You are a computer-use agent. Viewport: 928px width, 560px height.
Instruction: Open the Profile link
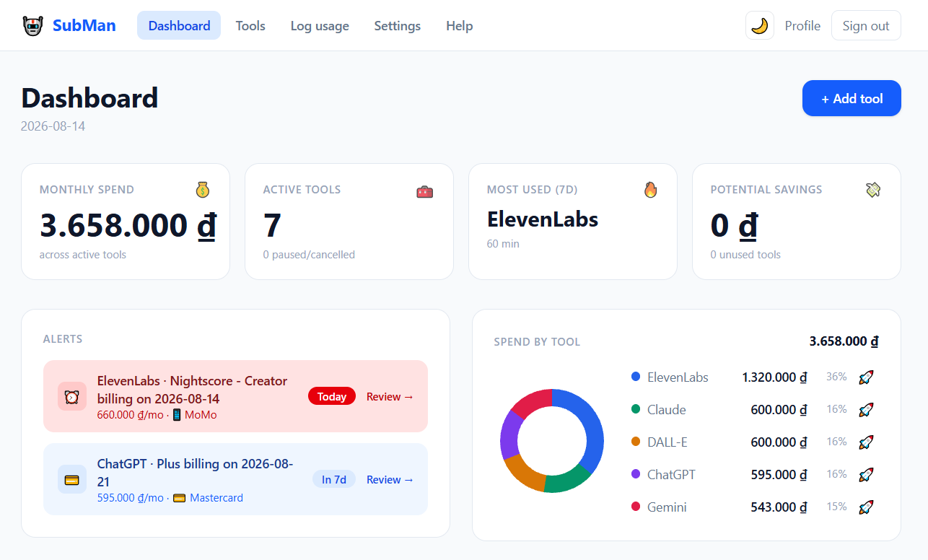(x=802, y=26)
